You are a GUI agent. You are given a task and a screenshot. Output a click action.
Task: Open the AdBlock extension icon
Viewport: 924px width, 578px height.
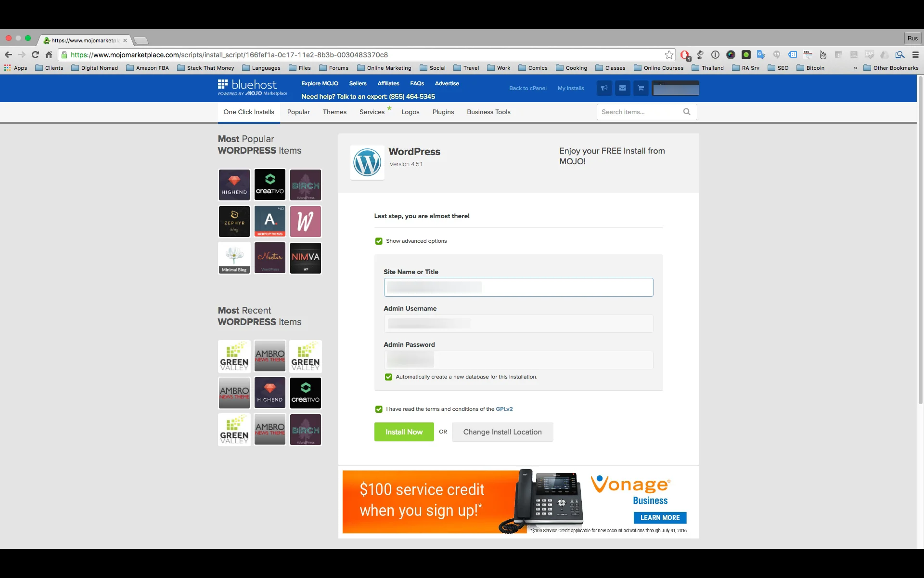pos(685,55)
